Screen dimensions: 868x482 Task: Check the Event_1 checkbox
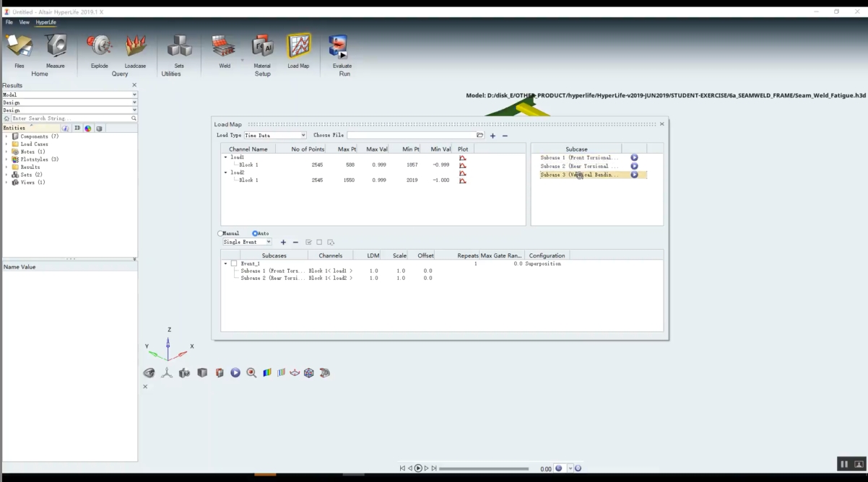pos(234,264)
